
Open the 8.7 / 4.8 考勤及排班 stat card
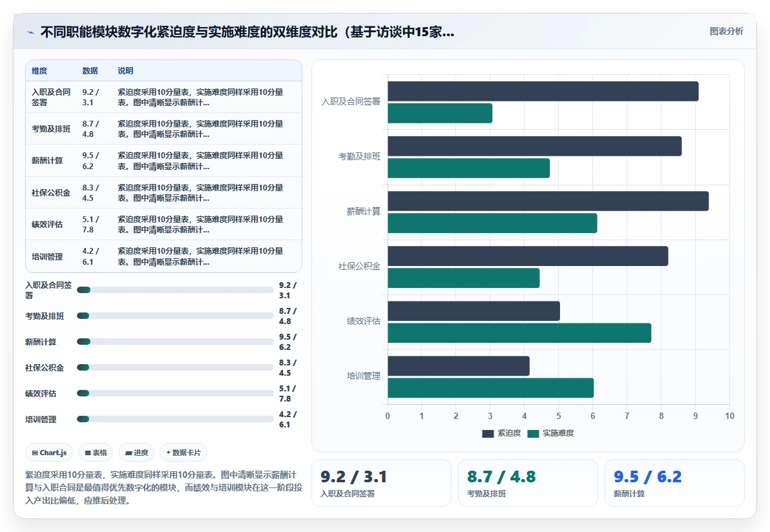click(x=528, y=483)
